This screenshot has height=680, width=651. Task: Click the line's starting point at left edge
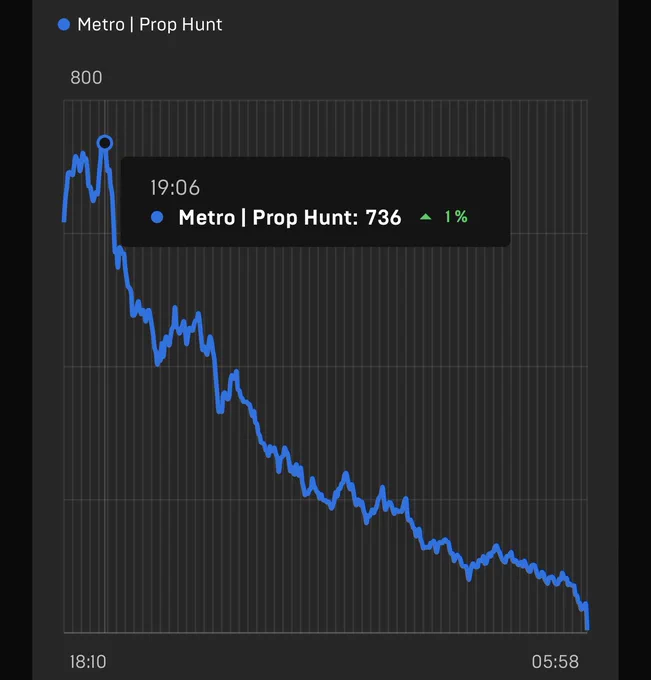[64, 220]
